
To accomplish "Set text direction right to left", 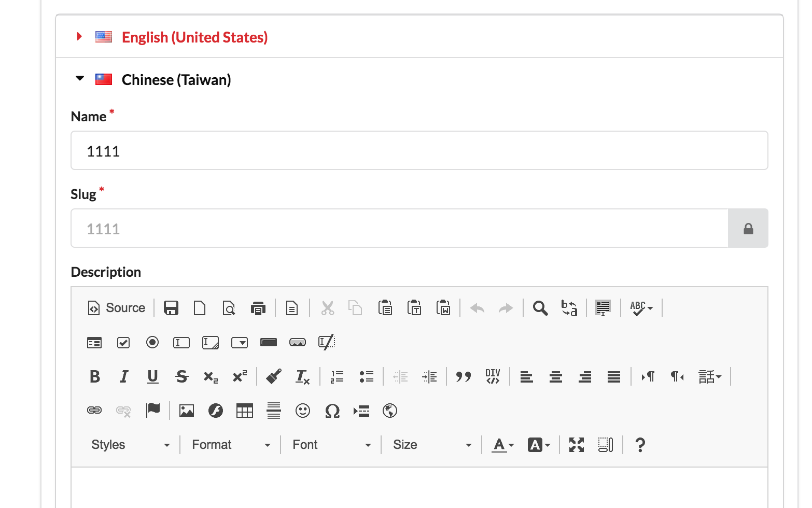I will point(677,376).
